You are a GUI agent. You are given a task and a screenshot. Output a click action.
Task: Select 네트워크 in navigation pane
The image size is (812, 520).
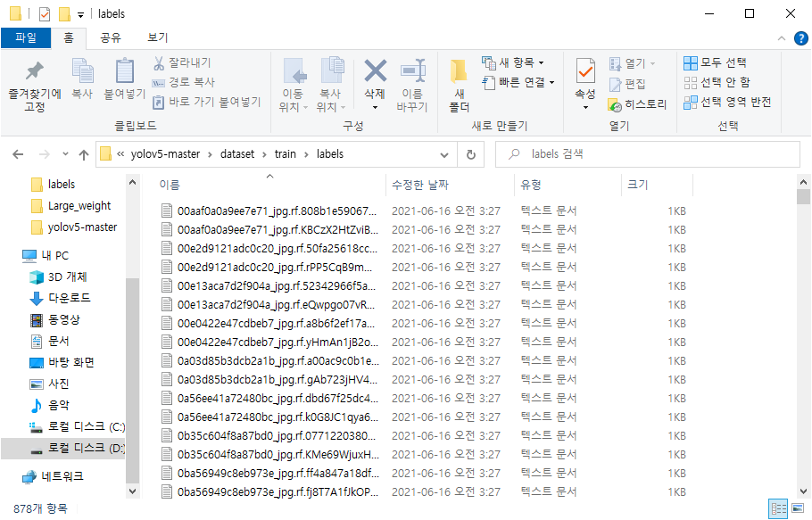(x=53, y=476)
